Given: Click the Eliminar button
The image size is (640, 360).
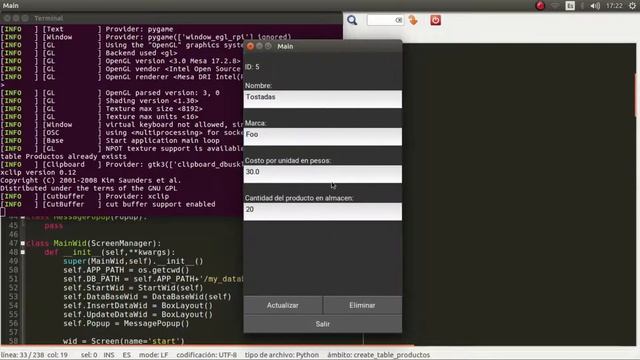Looking at the screenshot, I should 362,305.
